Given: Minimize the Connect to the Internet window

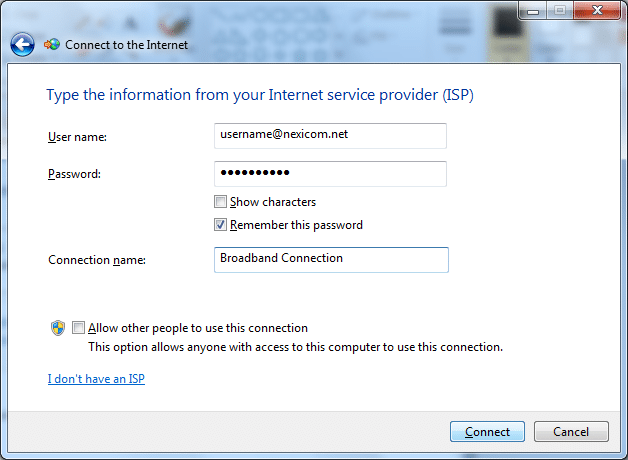Looking at the screenshot, I should (x=533, y=11).
